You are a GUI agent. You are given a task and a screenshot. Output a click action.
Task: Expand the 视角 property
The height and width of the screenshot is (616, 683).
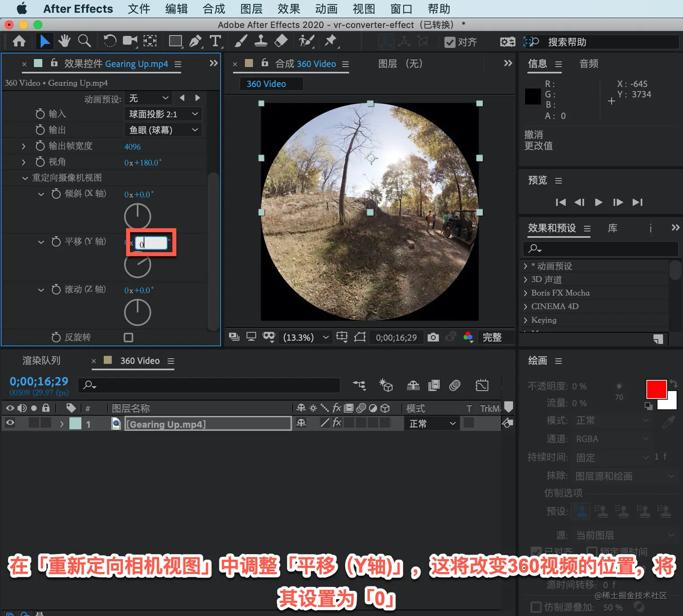click(x=23, y=162)
